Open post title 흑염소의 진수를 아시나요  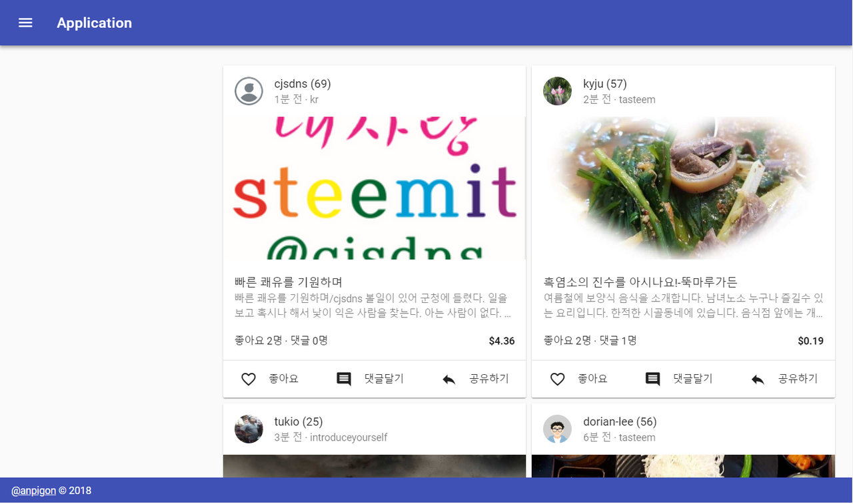point(640,282)
